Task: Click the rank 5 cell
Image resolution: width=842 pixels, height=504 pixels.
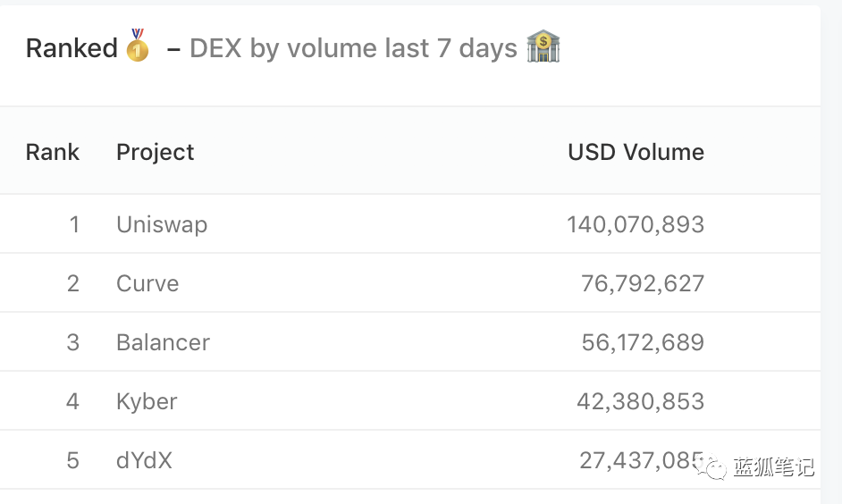Action: click(73, 460)
